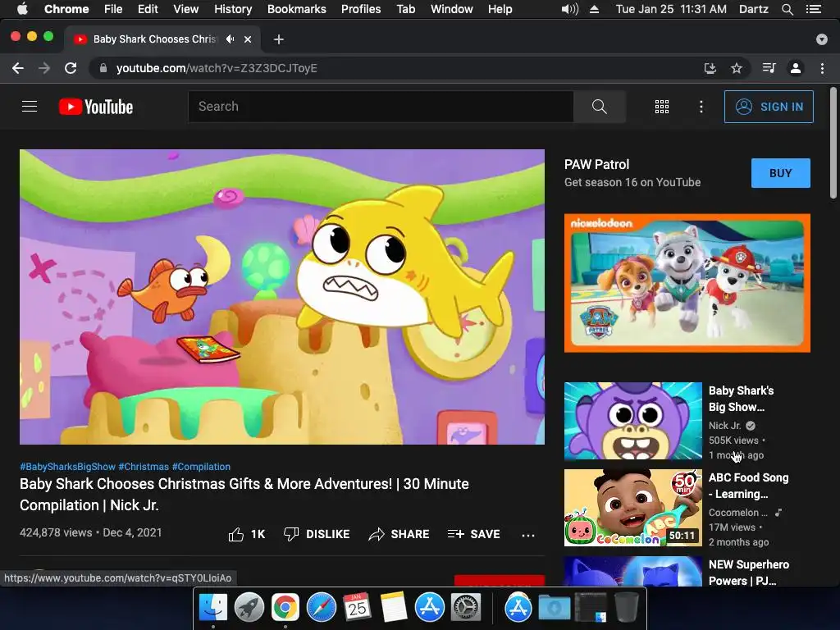
Task: Click the address bar URL
Action: coord(217,68)
